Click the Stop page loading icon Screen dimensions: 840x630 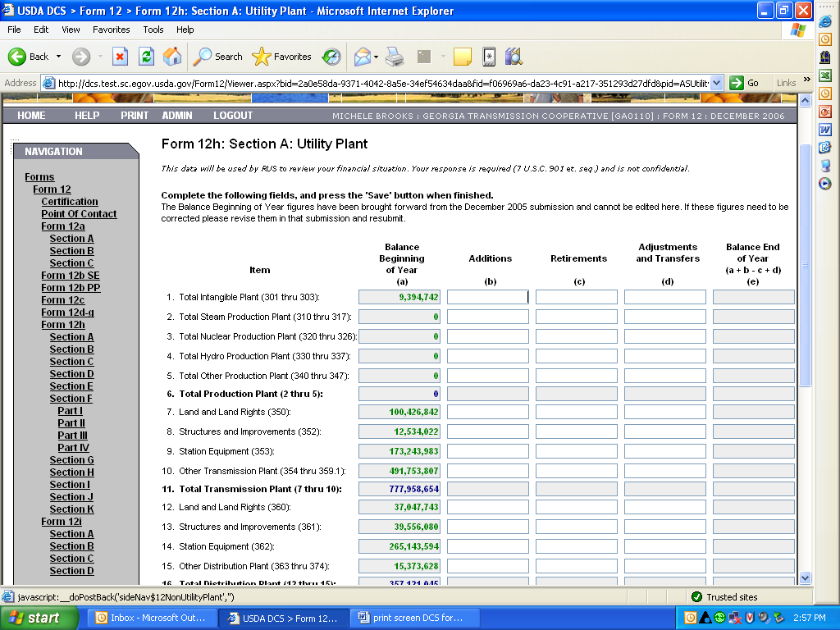pos(120,57)
